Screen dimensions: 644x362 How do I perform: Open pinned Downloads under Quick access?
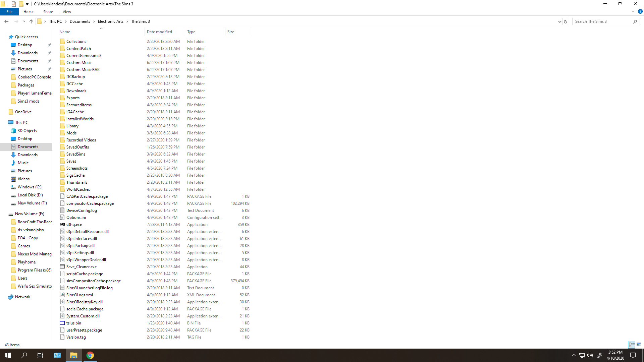[28, 53]
